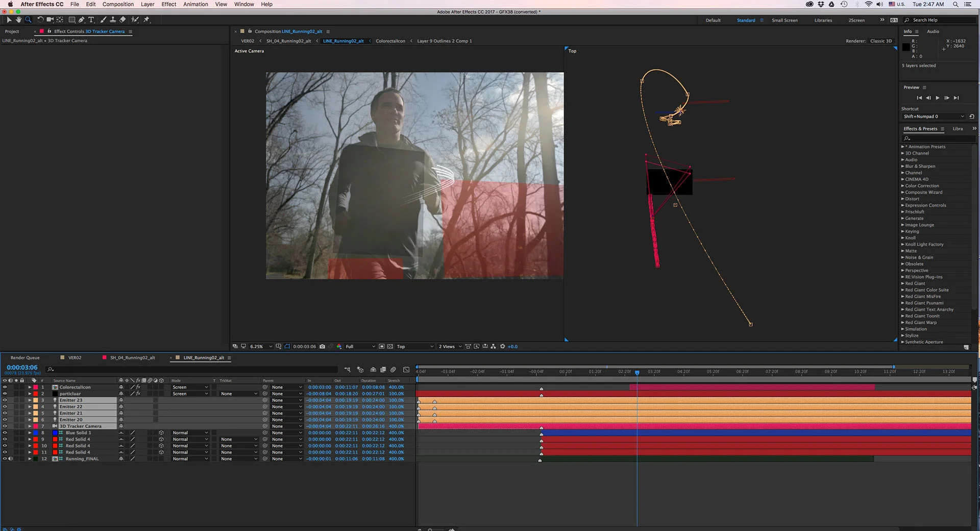
Task: Select the Pen tool
Action: (82, 19)
